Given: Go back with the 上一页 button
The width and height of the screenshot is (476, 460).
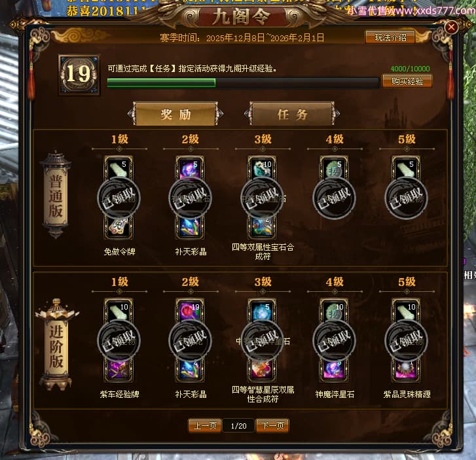Looking at the screenshot, I should 204,426.
